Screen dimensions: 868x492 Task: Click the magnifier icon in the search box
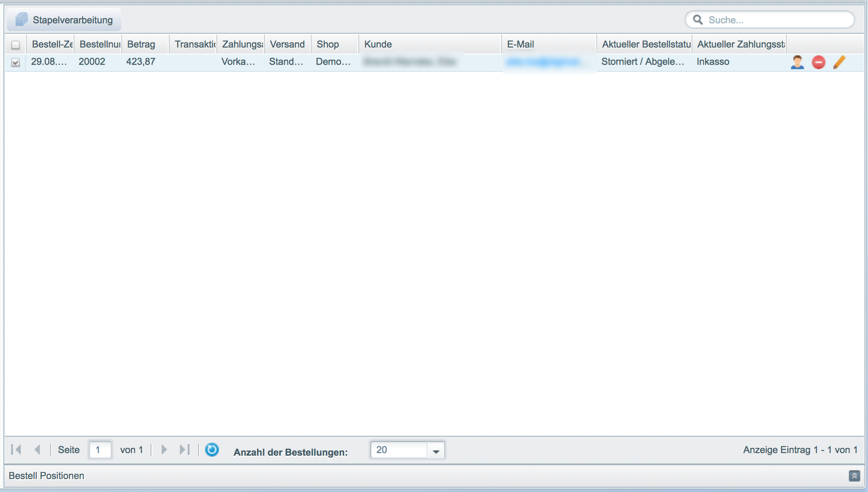698,19
